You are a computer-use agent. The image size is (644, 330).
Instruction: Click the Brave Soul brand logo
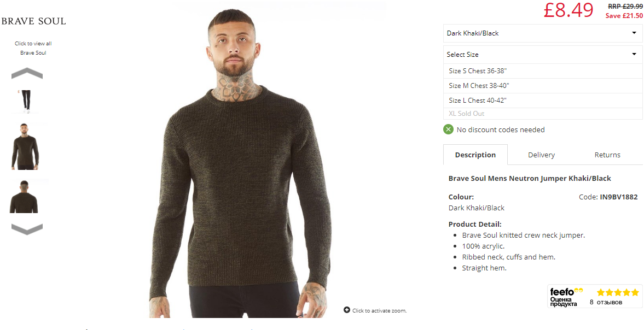click(x=34, y=21)
